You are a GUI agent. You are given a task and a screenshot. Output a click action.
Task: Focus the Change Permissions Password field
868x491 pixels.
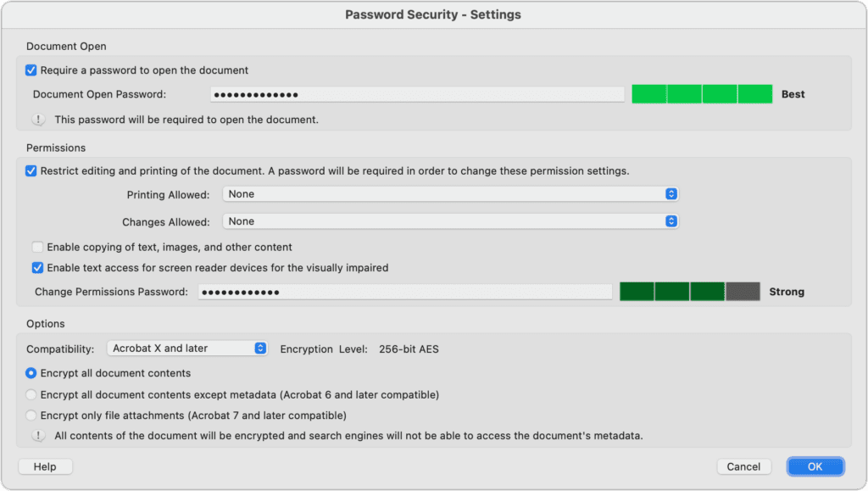click(404, 292)
